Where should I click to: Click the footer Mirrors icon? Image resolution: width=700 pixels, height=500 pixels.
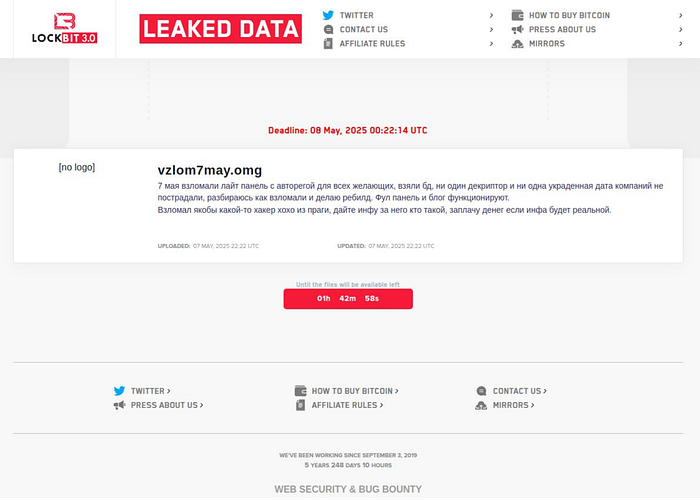point(481,405)
